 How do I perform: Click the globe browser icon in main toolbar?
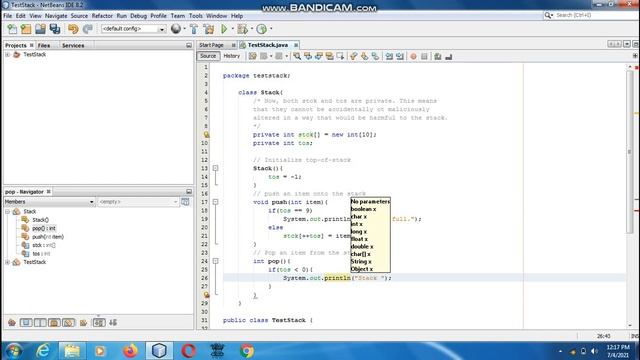[176, 29]
